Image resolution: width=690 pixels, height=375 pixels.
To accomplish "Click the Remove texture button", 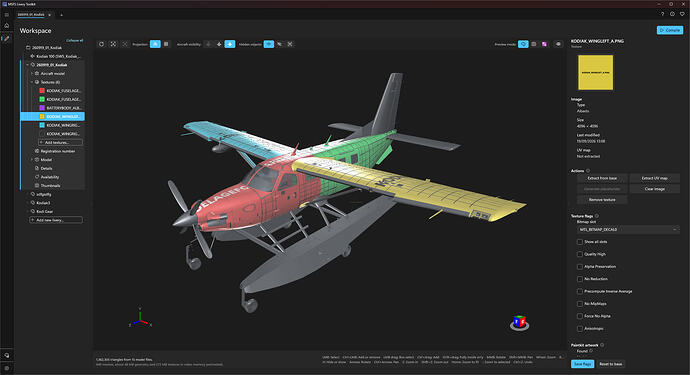I will (602, 200).
